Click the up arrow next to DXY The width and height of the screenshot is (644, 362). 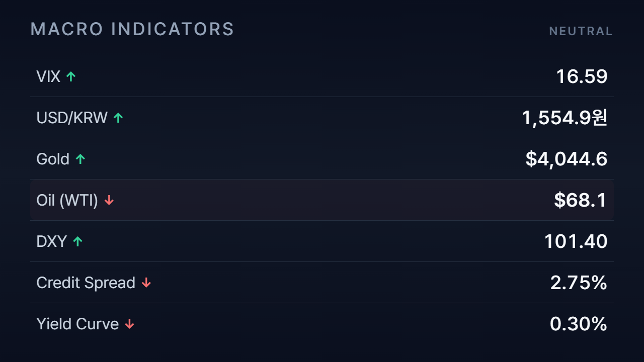[77, 241]
